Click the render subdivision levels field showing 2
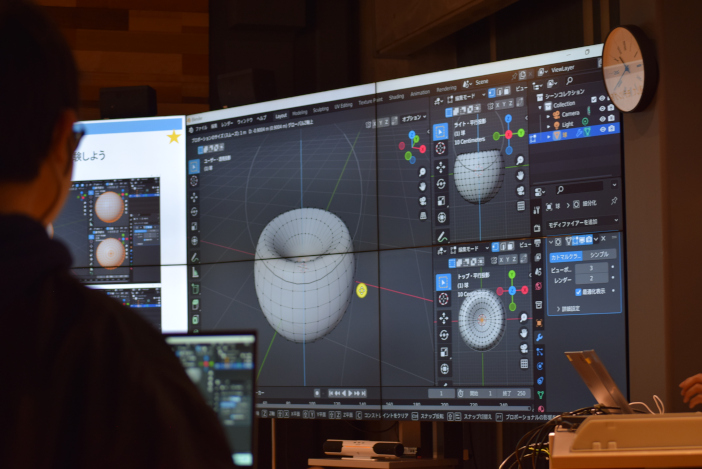The width and height of the screenshot is (702, 469). click(591, 278)
